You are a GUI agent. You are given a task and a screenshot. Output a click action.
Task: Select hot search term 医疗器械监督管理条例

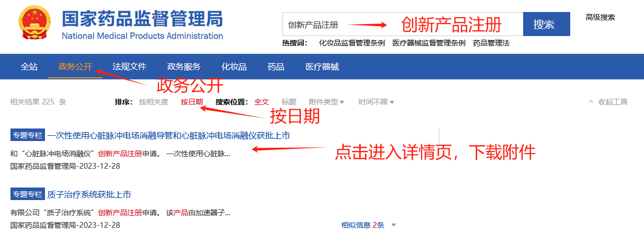tap(428, 43)
